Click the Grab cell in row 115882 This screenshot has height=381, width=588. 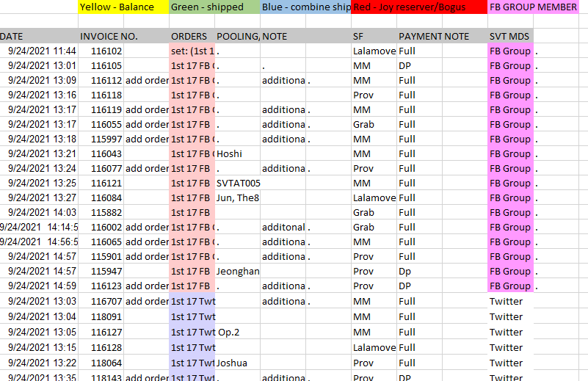tap(374, 212)
